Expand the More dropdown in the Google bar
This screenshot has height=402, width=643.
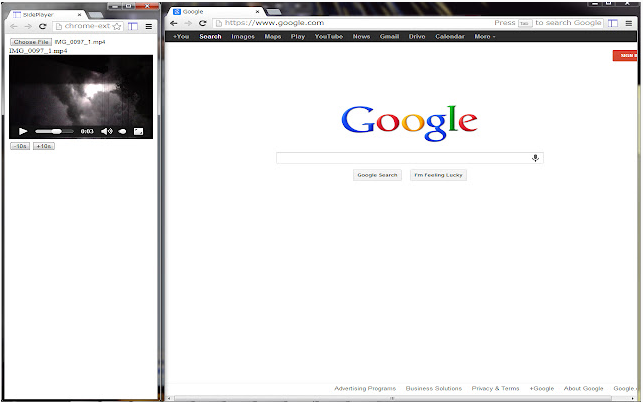tap(485, 37)
